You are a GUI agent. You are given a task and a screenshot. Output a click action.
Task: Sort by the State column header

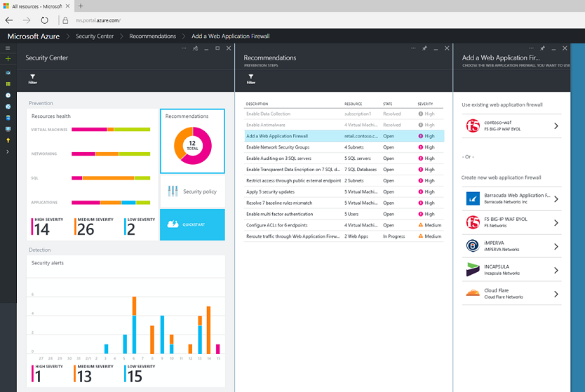click(x=388, y=104)
